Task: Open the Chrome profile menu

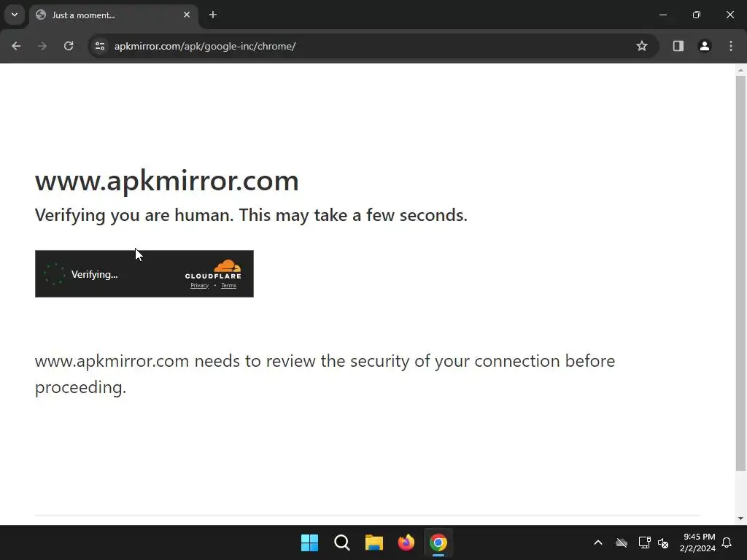Action: [704, 46]
